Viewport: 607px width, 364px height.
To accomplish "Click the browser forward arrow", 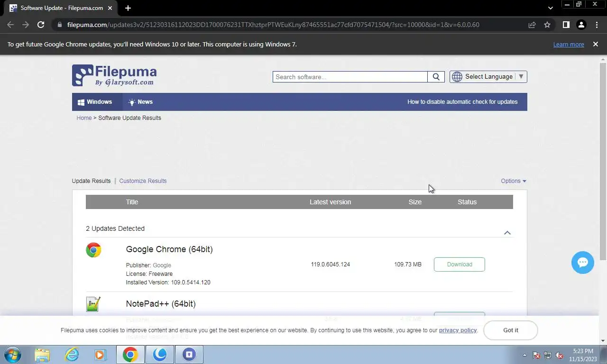I will pos(26,25).
